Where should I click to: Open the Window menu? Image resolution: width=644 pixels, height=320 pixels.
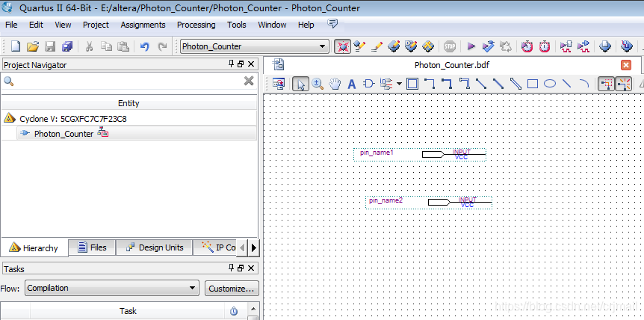272,25
